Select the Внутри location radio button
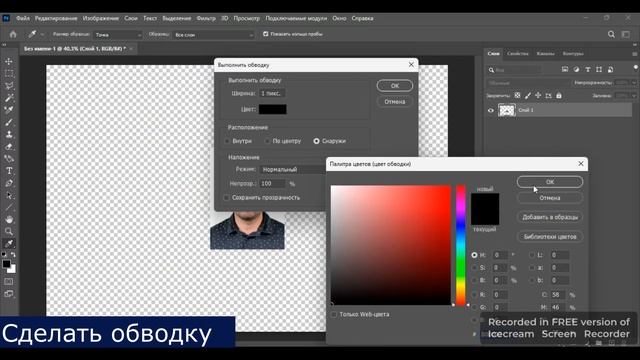 tap(227, 141)
